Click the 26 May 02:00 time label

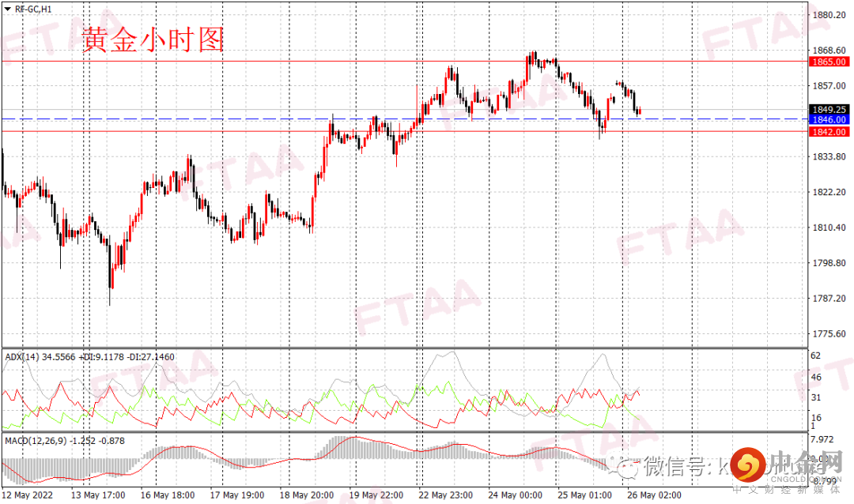(x=654, y=495)
